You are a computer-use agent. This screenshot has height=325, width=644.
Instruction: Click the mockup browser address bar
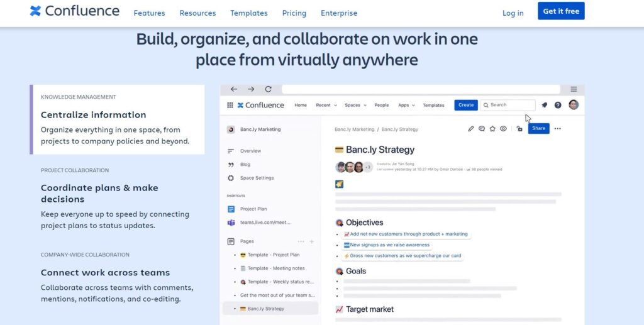pos(421,89)
